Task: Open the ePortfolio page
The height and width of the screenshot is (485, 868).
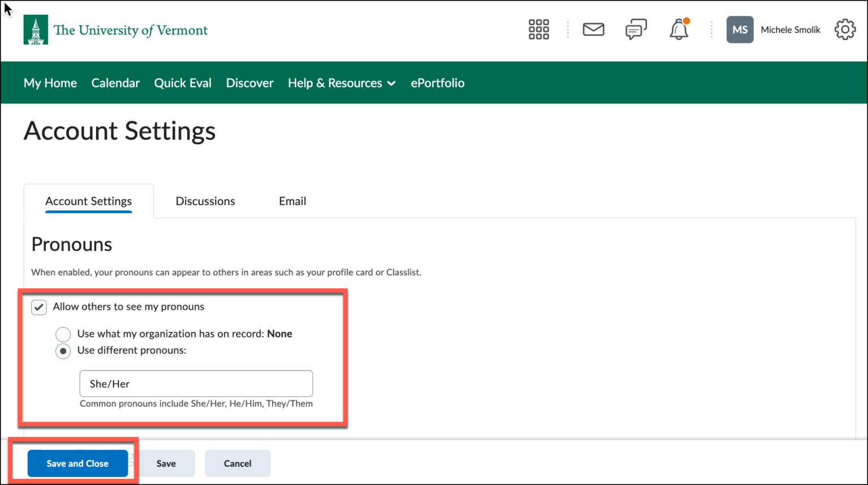Action: tap(437, 83)
